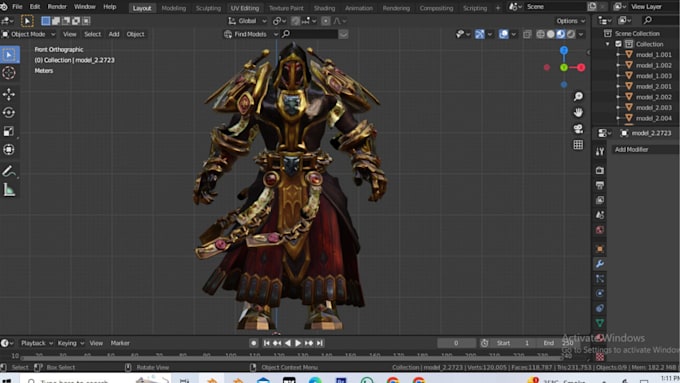Open Find Models dropdown
This screenshot has height=383, width=680.
251,34
